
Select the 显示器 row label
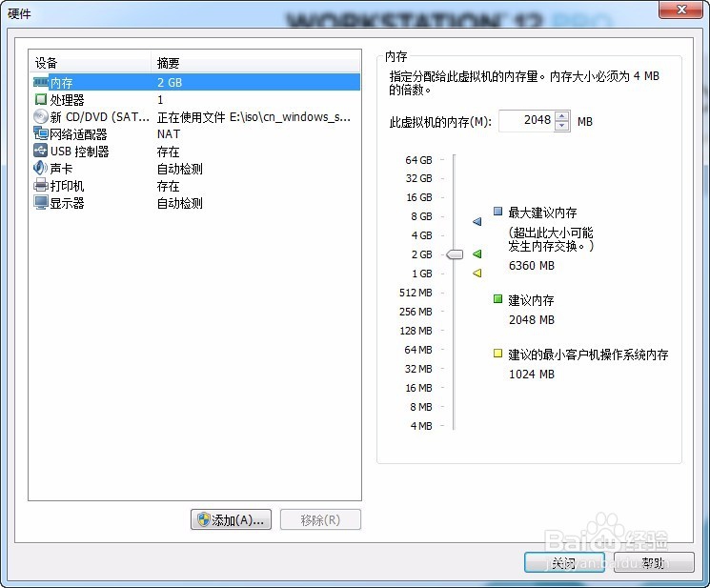pos(67,203)
